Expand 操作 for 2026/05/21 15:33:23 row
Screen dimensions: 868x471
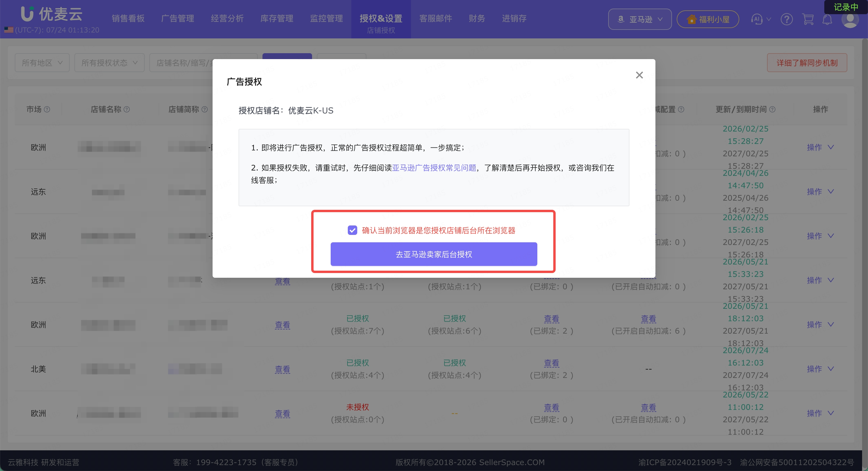point(820,280)
